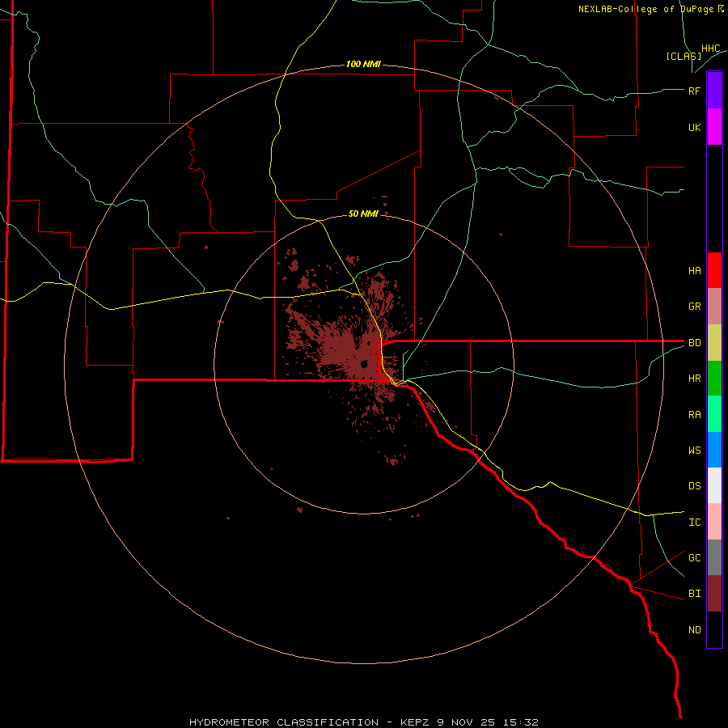Click the NEXLAB-College of DuPage credit text
Image resolution: width=728 pixels, height=728 pixels.
(650, 9)
